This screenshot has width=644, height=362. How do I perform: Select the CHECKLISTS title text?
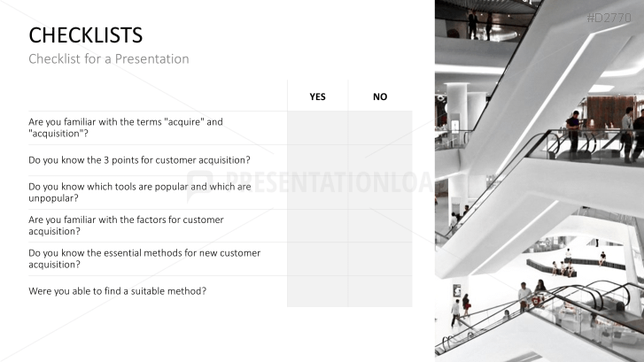pyautogui.click(x=85, y=35)
